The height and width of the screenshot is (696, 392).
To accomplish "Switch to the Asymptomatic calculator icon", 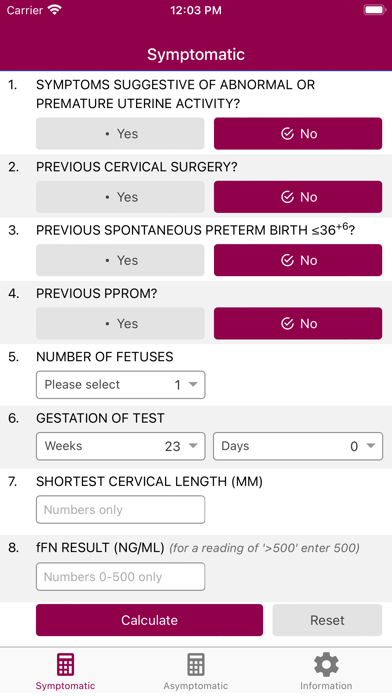I will [x=196, y=664].
